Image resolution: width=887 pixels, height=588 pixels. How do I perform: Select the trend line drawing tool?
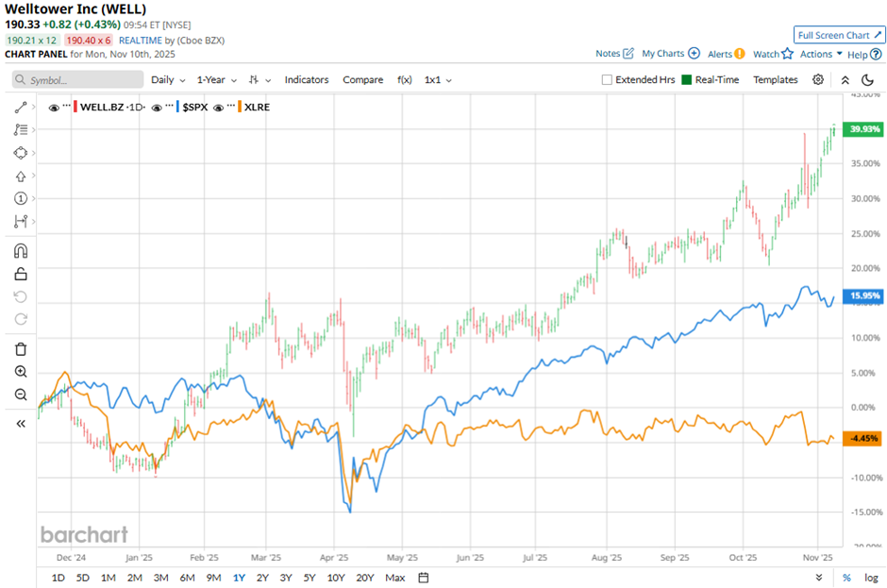click(x=21, y=108)
